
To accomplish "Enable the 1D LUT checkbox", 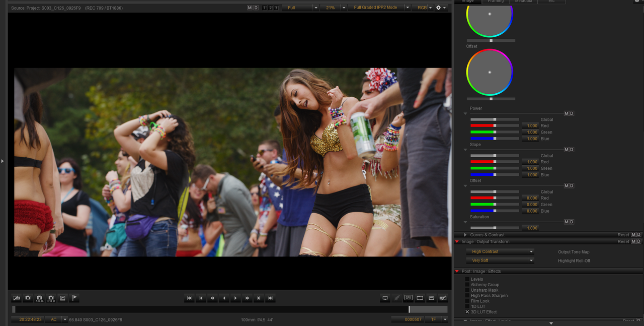I will pyautogui.click(x=467, y=306).
